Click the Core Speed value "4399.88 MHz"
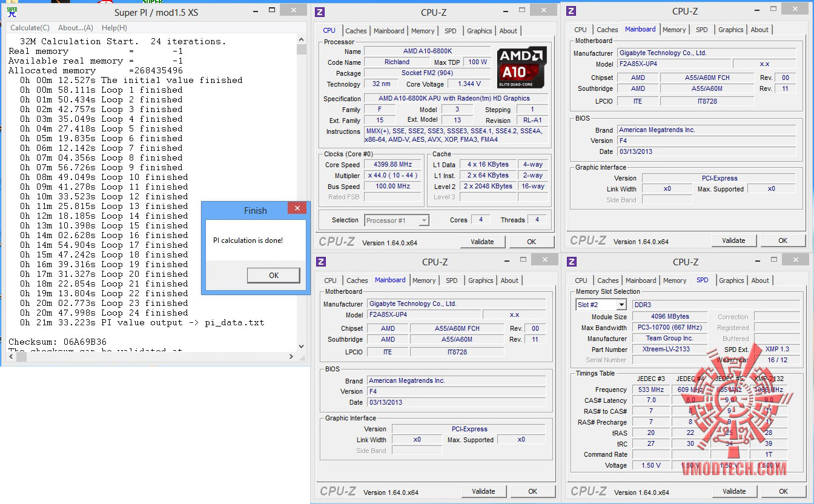 coord(392,165)
